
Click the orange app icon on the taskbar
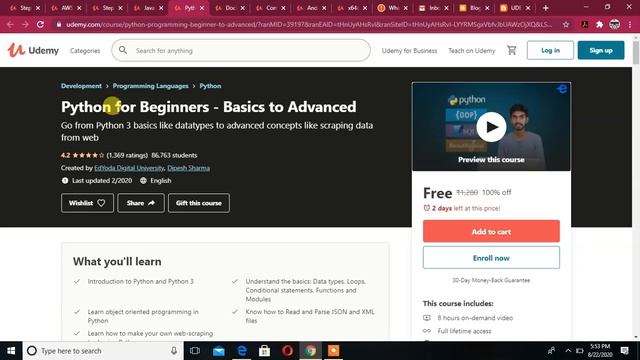point(333,351)
